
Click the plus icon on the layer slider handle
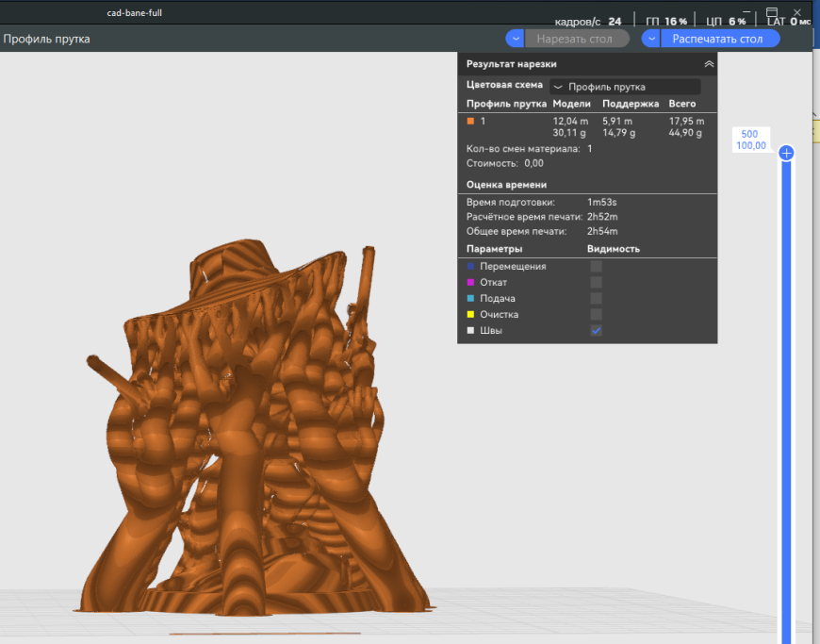pyautogui.click(x=786, y=152)
